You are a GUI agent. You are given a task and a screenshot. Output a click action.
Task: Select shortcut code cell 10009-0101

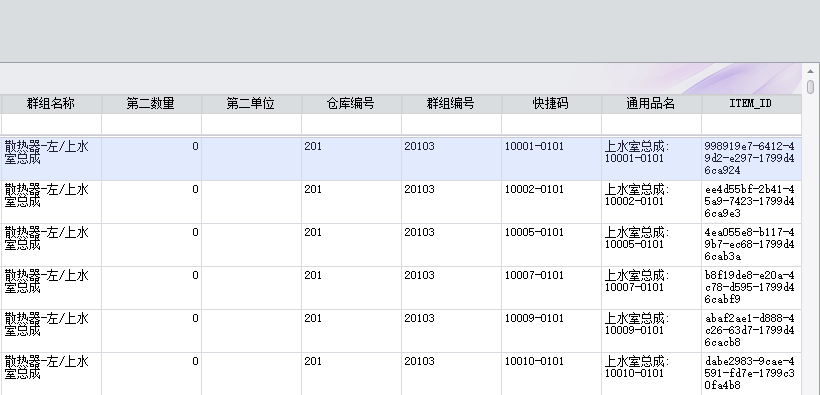click(x=551, y=331)
